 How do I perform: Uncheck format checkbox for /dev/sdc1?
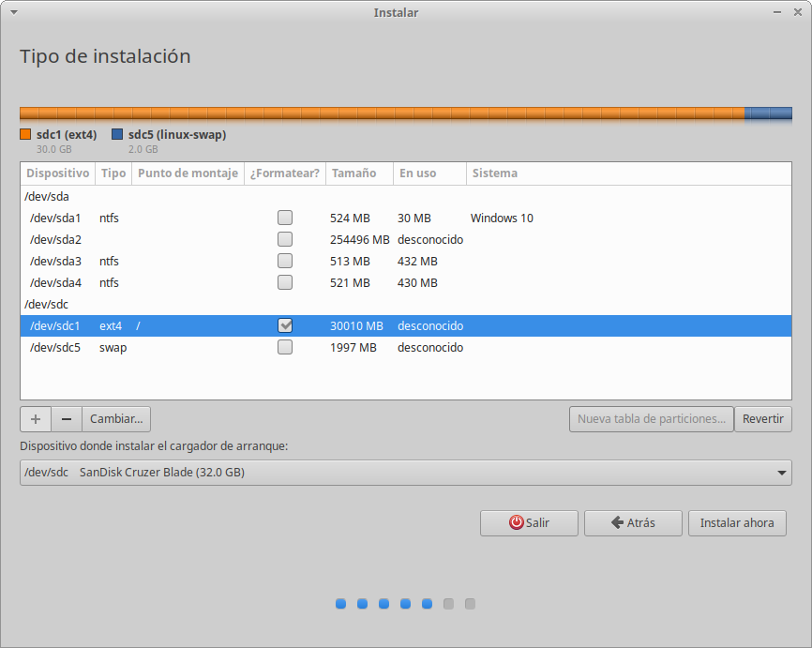(285, 326)
